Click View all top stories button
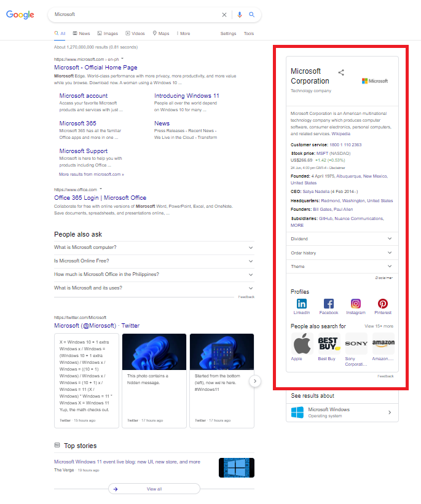Image resolution: width=421 pixels, height=504 pixels. [154, 489]
